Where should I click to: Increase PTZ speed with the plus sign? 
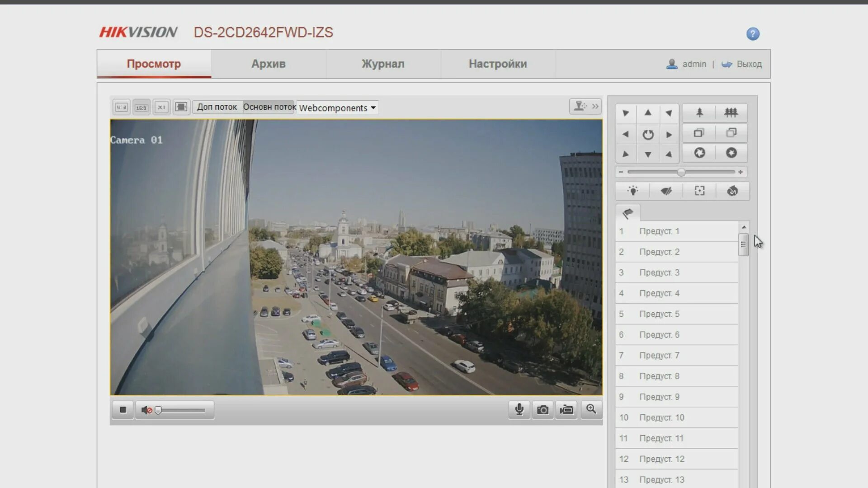[741, 172]
